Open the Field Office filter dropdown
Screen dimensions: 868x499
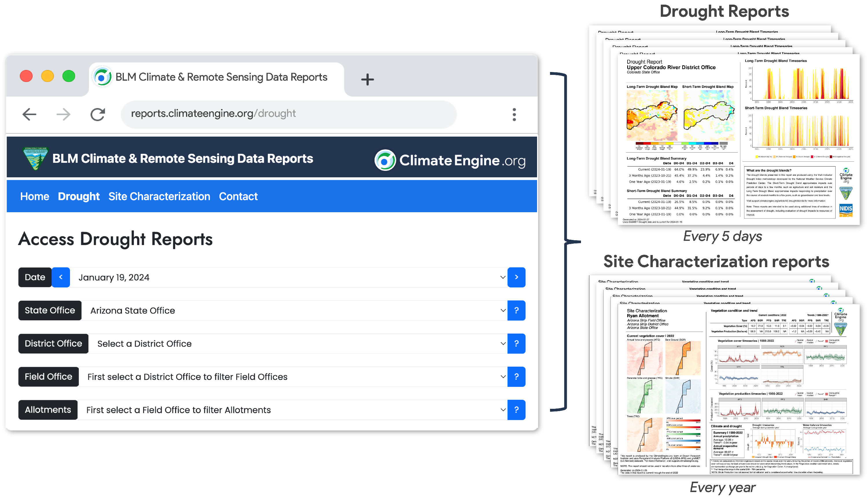[292, 377]
